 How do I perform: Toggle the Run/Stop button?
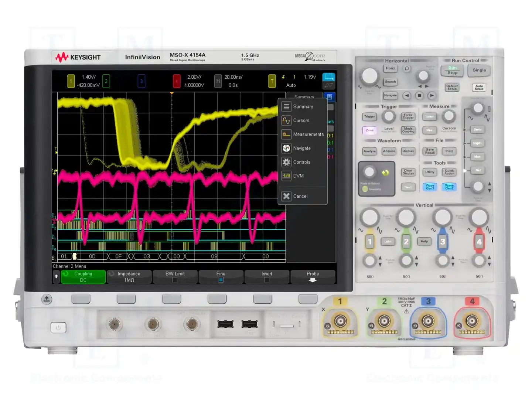[452, 71]
